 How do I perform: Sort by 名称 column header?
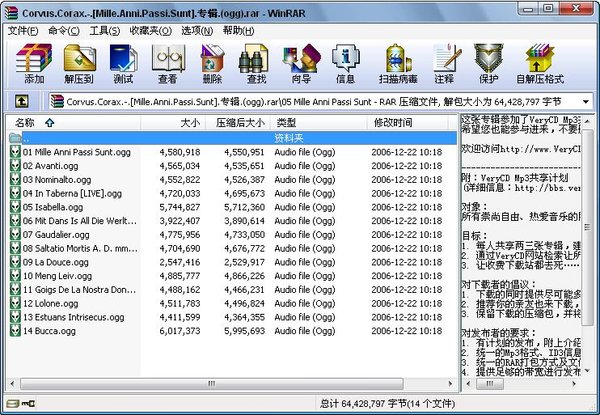coord(73,123)
